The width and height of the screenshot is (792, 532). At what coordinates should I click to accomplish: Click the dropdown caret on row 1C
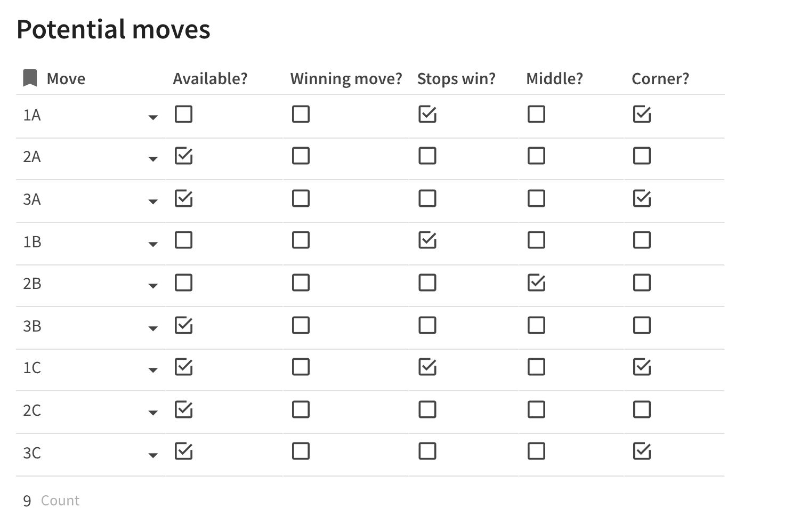(x=153, y=369)
